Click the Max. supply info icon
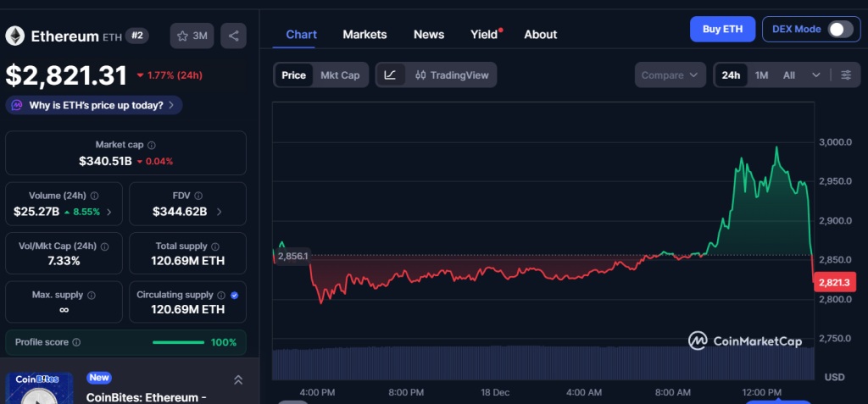 (x=92, y=295)
